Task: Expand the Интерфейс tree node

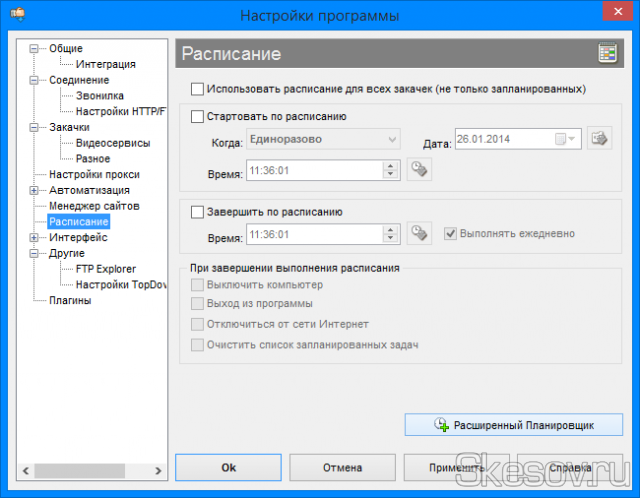Action: coord(35,238)
